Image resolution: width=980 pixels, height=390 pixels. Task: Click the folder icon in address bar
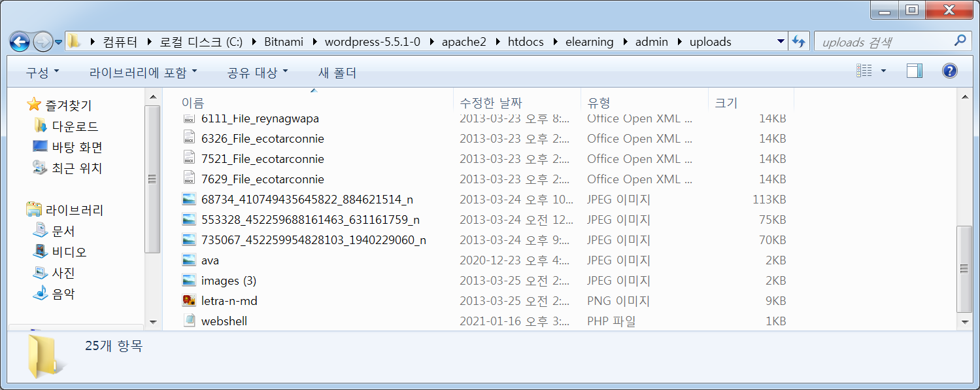(75, 41)
